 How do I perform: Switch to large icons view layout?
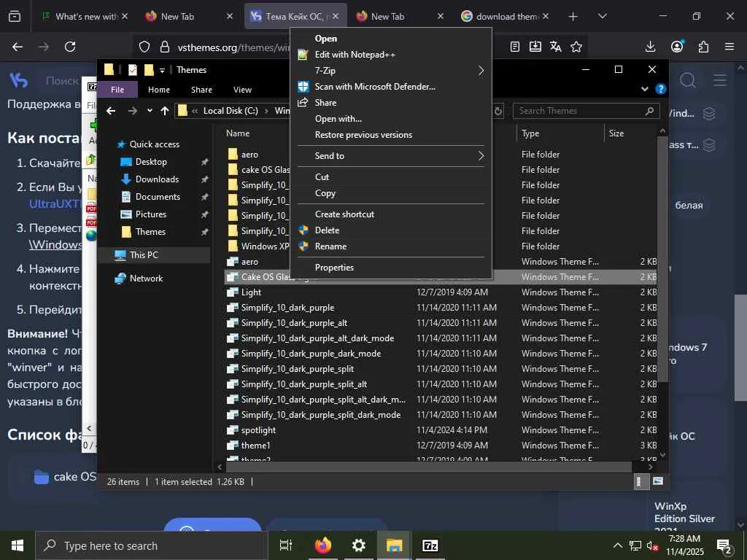pyautogui.click(x=658, y=481)
